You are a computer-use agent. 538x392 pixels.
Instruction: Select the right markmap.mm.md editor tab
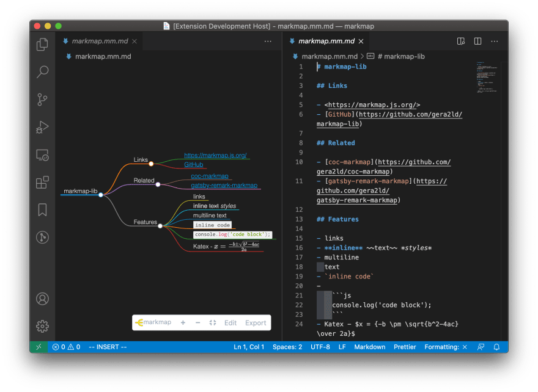click(326, 41)
